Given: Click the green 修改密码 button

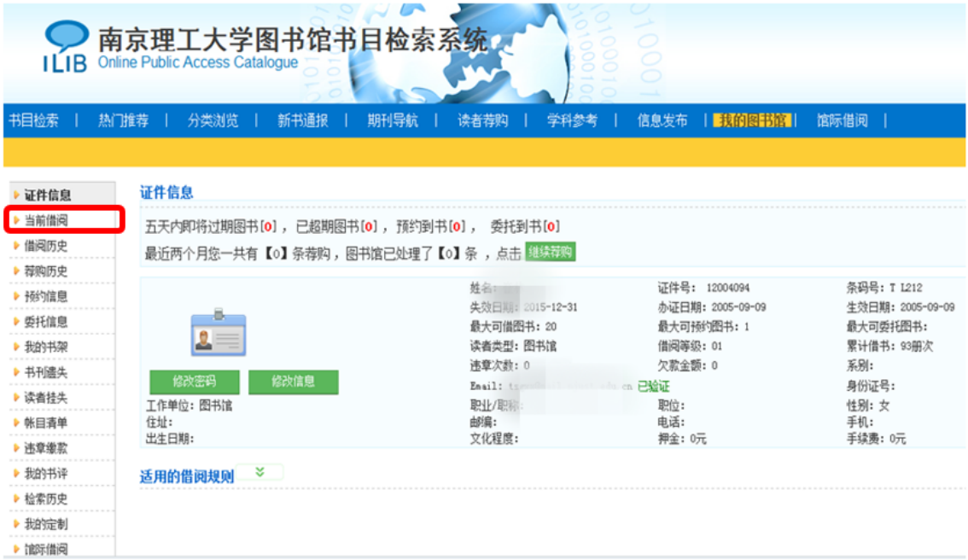Looking at the screenshot, I should (x=195, y=382).
